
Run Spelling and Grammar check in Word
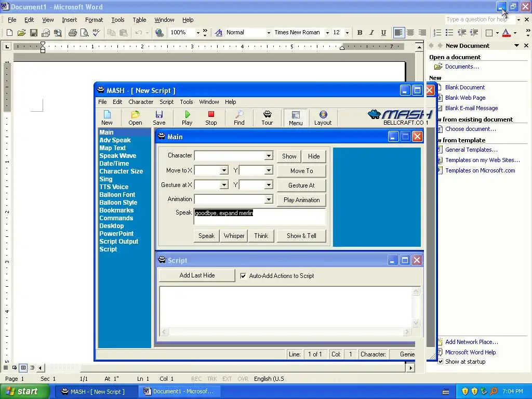point(96,33)
